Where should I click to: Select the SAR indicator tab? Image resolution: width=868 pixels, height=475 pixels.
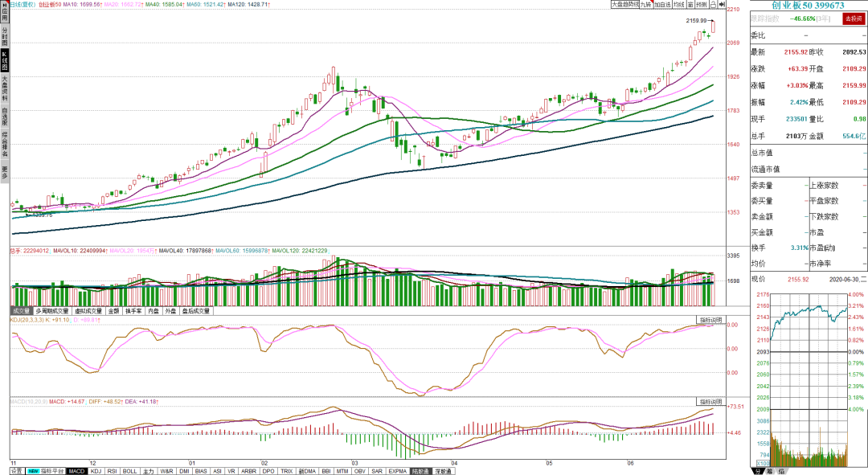[377, 471]
